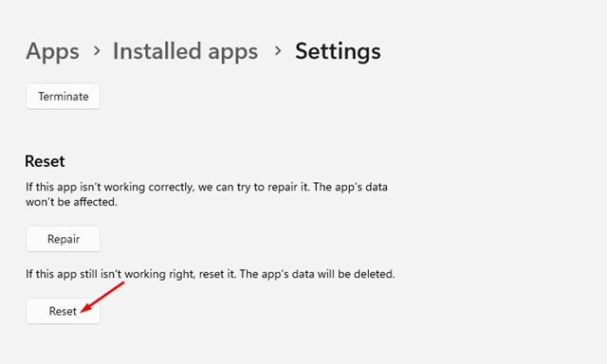Viewport: 607px width, 364px height.
Task: Click the Reset button below the deletion warning
Action: pos(64,311)
